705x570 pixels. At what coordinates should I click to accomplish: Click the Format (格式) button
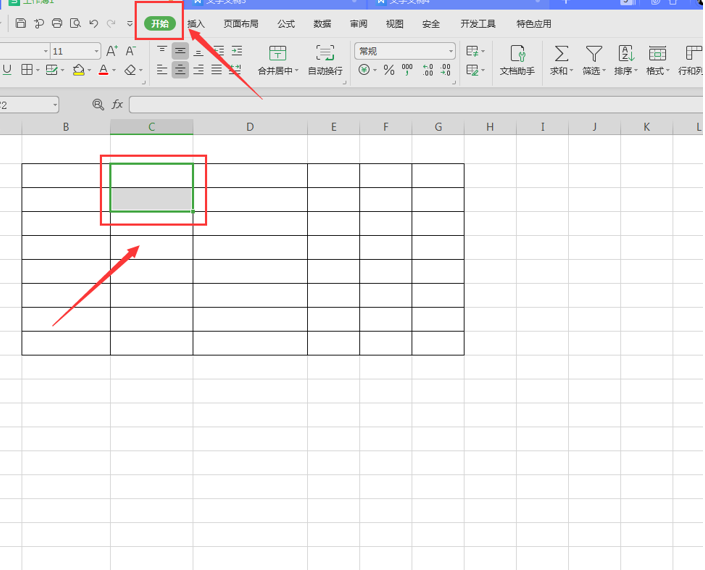[x=657, y=60]
